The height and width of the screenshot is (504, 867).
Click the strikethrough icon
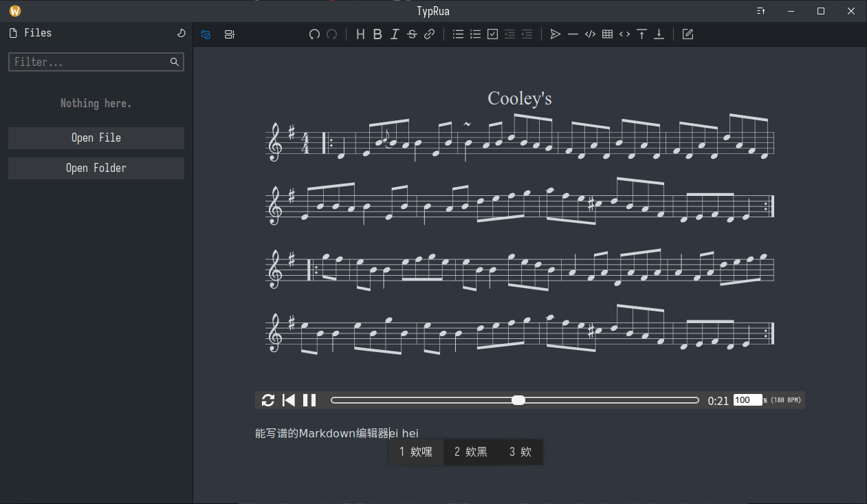click(412, 34)
